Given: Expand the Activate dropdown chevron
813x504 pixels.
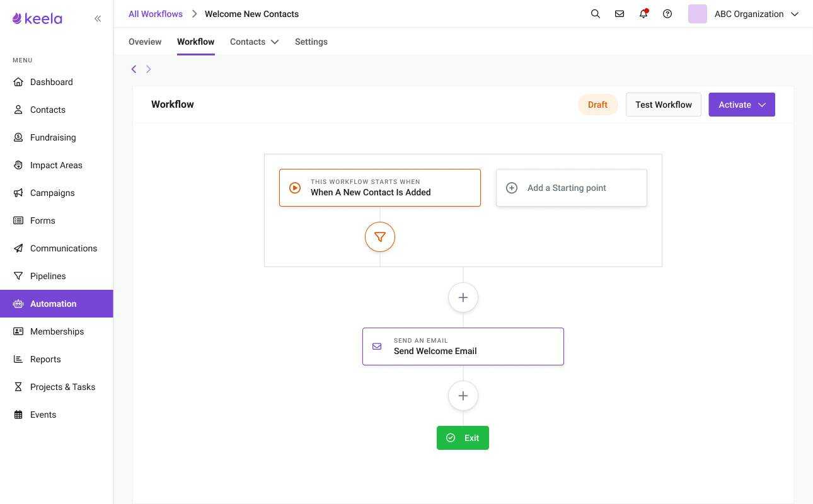Looking at the screenshot, I should [762, 105].
